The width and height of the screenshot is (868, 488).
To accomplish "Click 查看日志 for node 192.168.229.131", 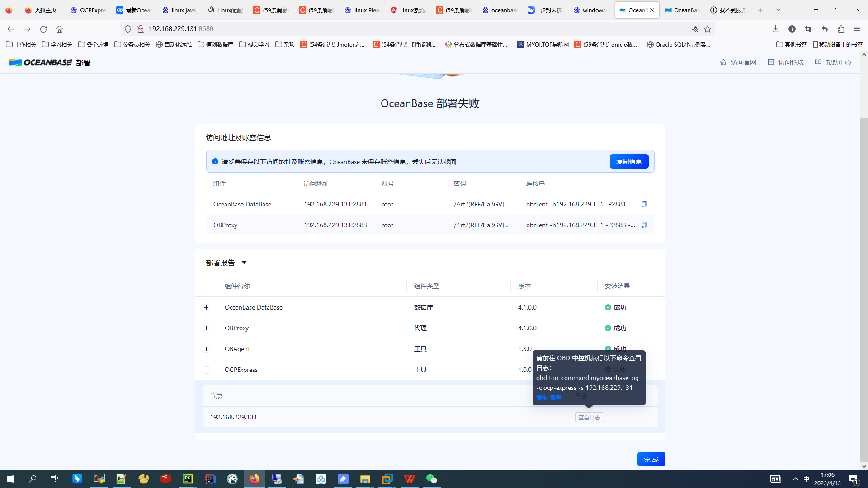I will click(589, 417).
